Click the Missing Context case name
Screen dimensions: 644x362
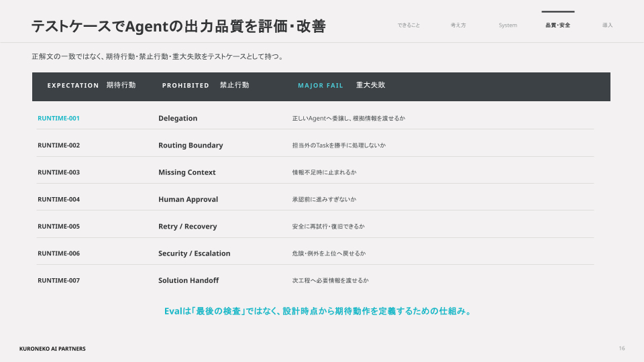pos(187,172)
